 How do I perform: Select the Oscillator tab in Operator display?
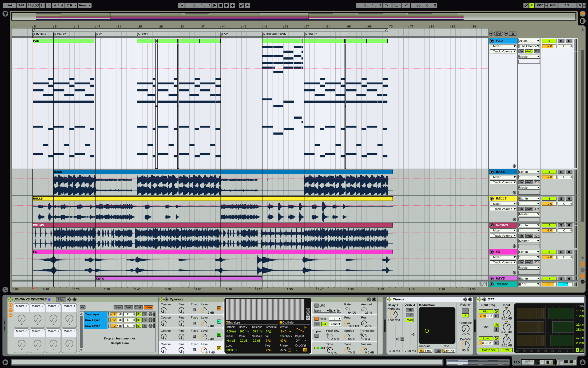pyautogui.click(x=287, y=323)
